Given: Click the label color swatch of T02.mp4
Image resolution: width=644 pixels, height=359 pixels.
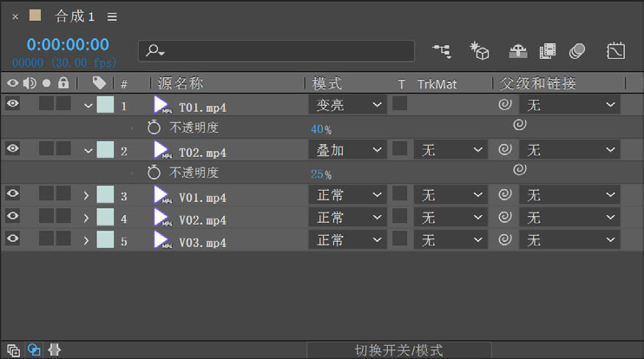Looking at the screenshot, I should (105, 150).
